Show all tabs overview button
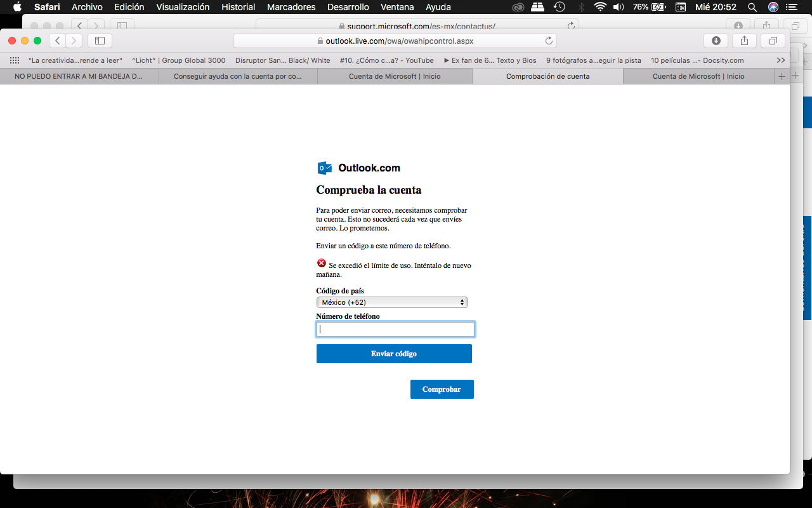Image resolution: width=812 pixels, height=508 pixels. [x=773, y=41]
